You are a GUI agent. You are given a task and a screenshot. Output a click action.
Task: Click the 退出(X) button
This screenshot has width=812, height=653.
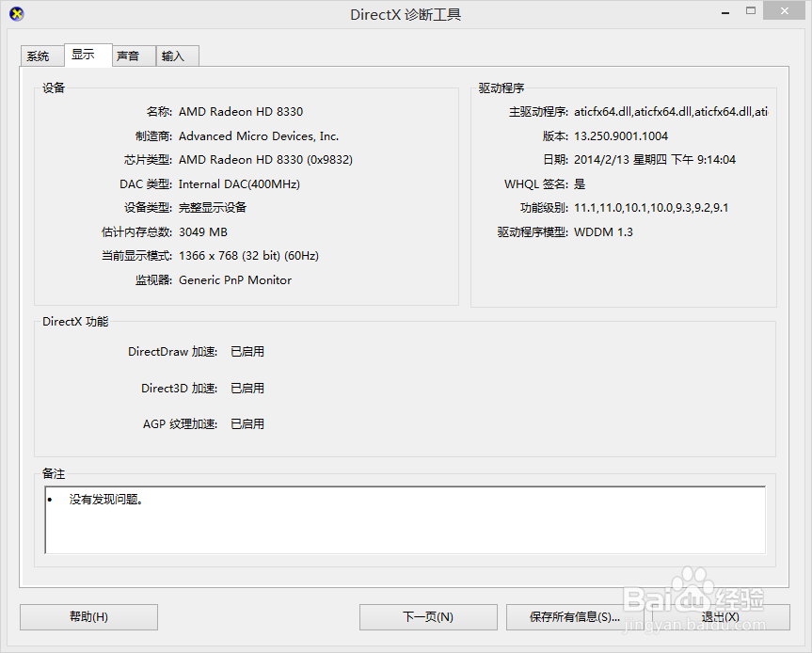click(721, 616)
